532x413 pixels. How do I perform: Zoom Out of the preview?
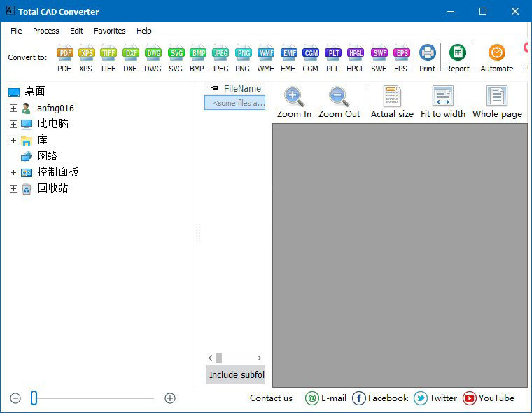tap(339, 102)
